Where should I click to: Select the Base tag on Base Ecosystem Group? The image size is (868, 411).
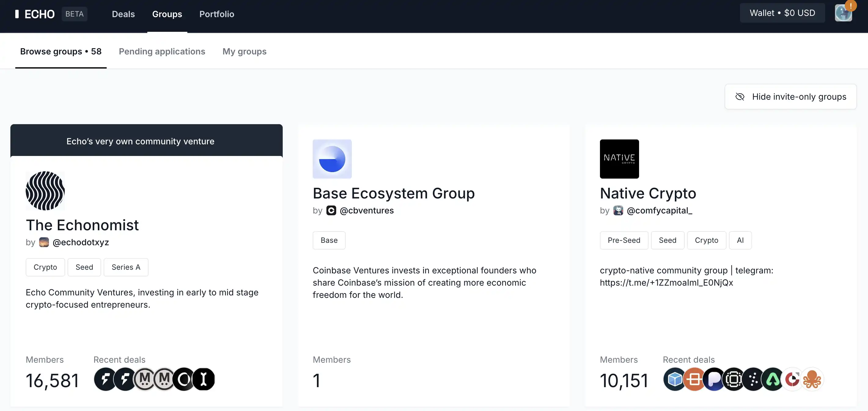[x=329, y=240]
